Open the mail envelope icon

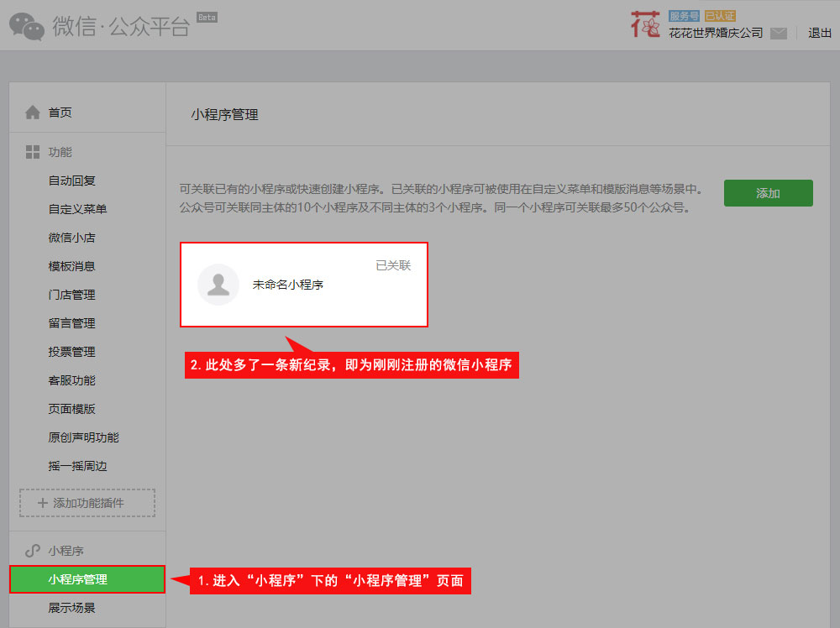pyautogui.click(x=779, y=34)
